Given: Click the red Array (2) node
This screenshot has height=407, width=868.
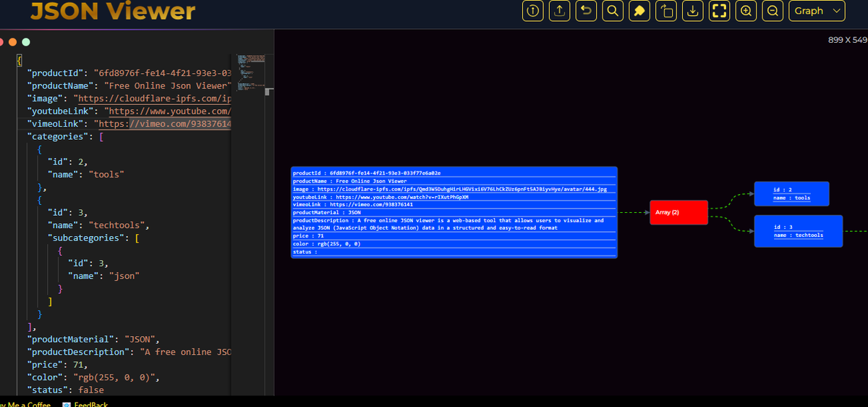Looking at the screenshot, I should click(x=678, y=212).
